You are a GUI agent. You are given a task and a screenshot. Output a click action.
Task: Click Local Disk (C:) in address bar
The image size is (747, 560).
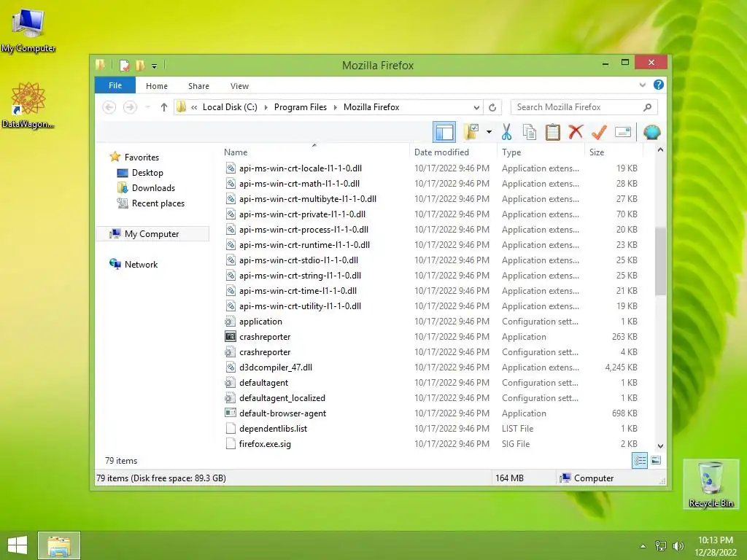(x=230, y=107)
